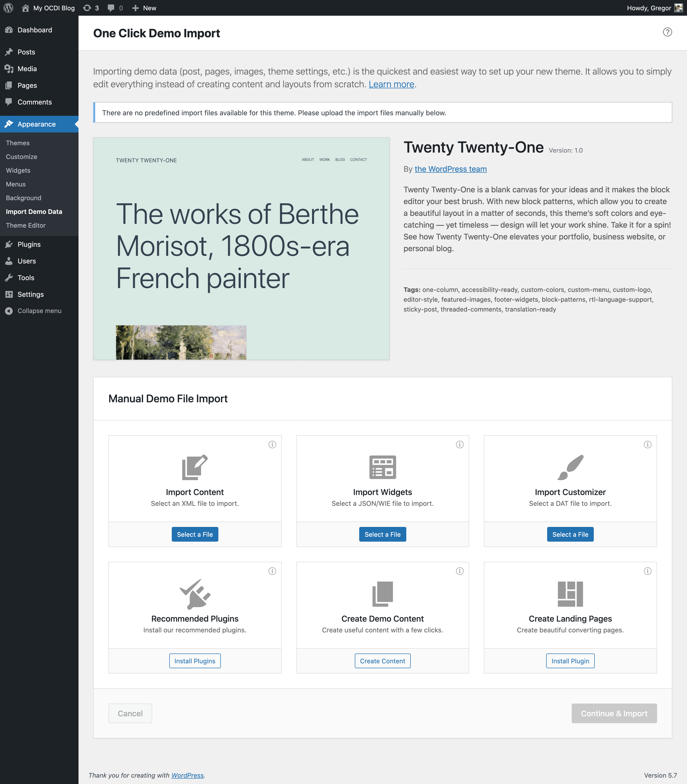Click the Twenty Twenty-One theme screenshot
Viewport: 687px width, 784px height.
click(x=241, y=248)
